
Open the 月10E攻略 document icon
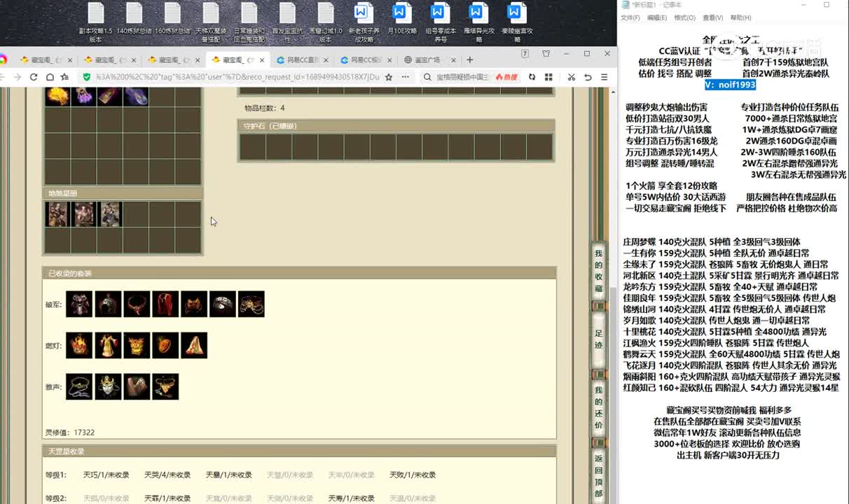(402, 19)
